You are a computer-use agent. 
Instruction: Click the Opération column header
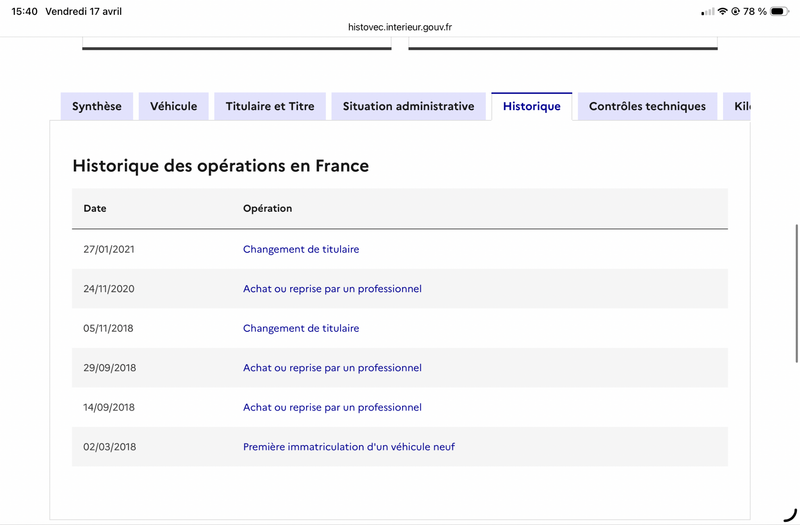[x=267, y=208]
